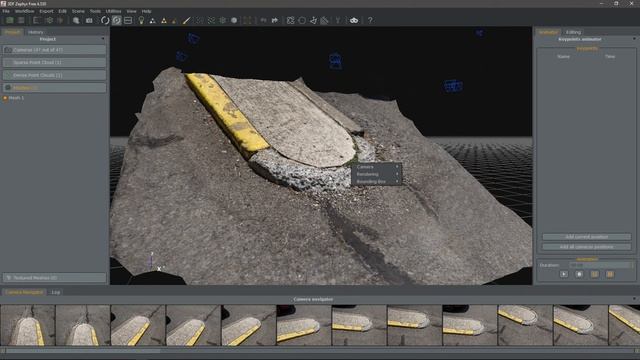640x360 pixels.
Task: Stop the keyframe animation
Action: tap(579, 274)
